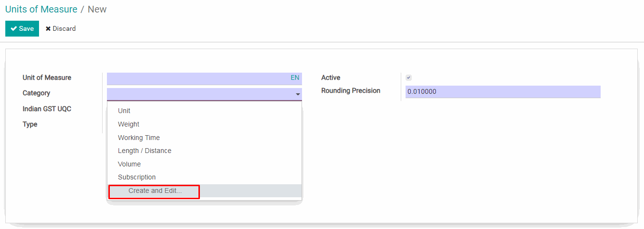Choose the Weight category option
The height and width of the screenshot is (229, 644).
pos(129,124)
